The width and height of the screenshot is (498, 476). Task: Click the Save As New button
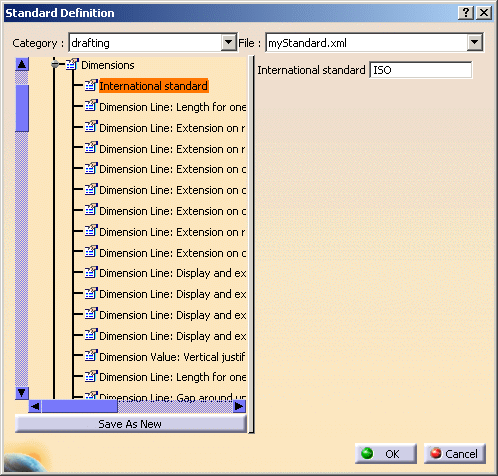click(x=131, y=424)
